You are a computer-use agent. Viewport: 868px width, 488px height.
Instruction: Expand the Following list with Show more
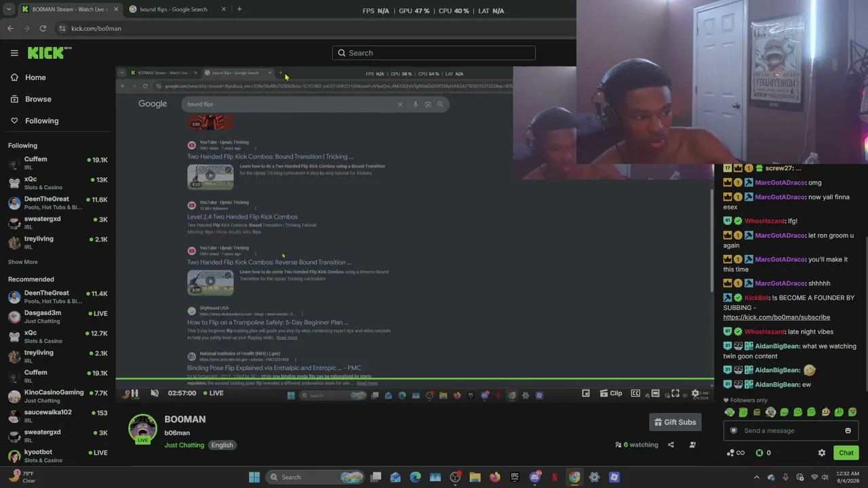tap(23, 262)
